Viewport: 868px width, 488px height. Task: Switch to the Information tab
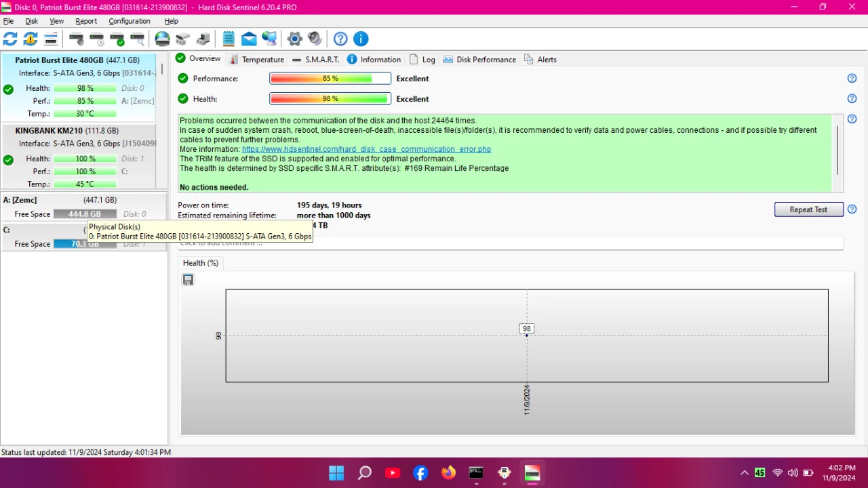(374, 60)
